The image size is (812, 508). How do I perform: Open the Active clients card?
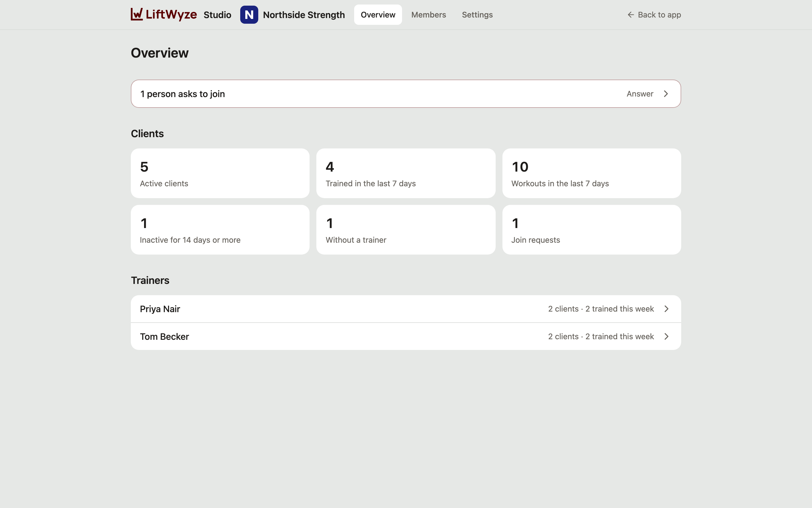tap(220, 173)
